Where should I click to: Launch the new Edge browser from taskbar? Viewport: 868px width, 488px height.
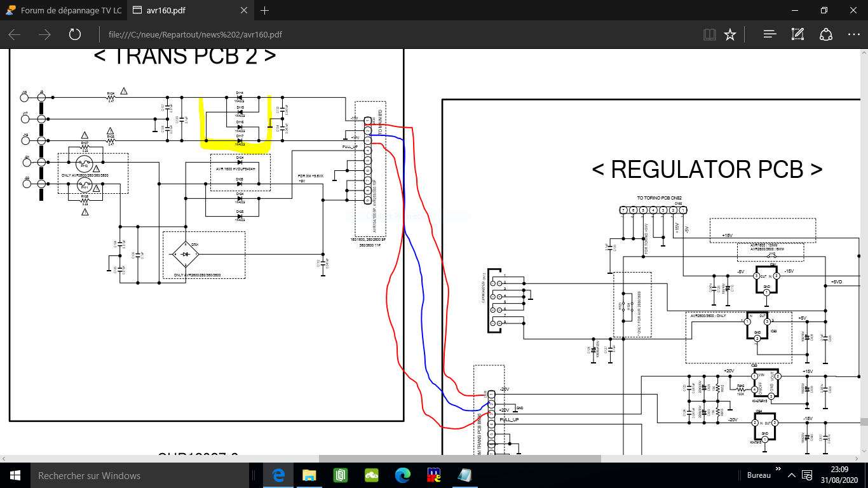pyautogui.click(x=403, y=475)
